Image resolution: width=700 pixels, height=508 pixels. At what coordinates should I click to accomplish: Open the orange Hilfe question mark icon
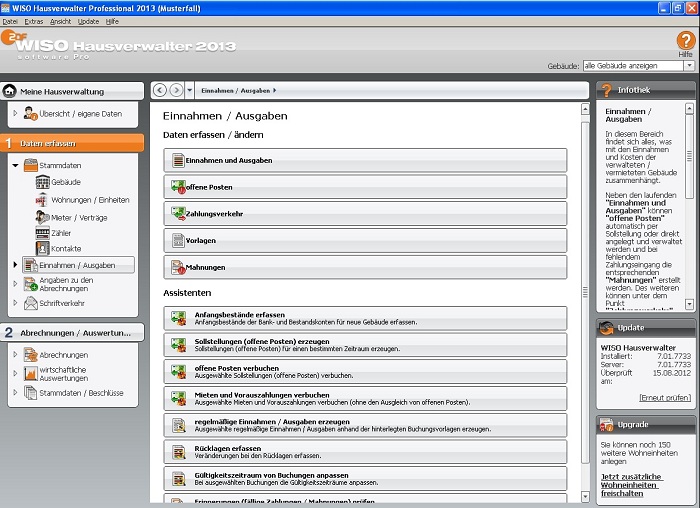click(x=685, y=41)
